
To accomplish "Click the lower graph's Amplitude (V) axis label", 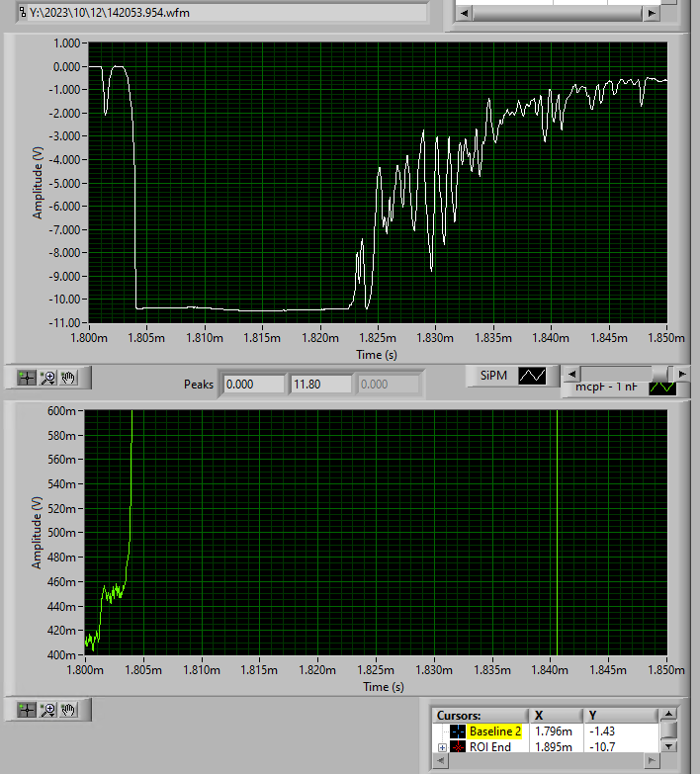I will point(37,533).
